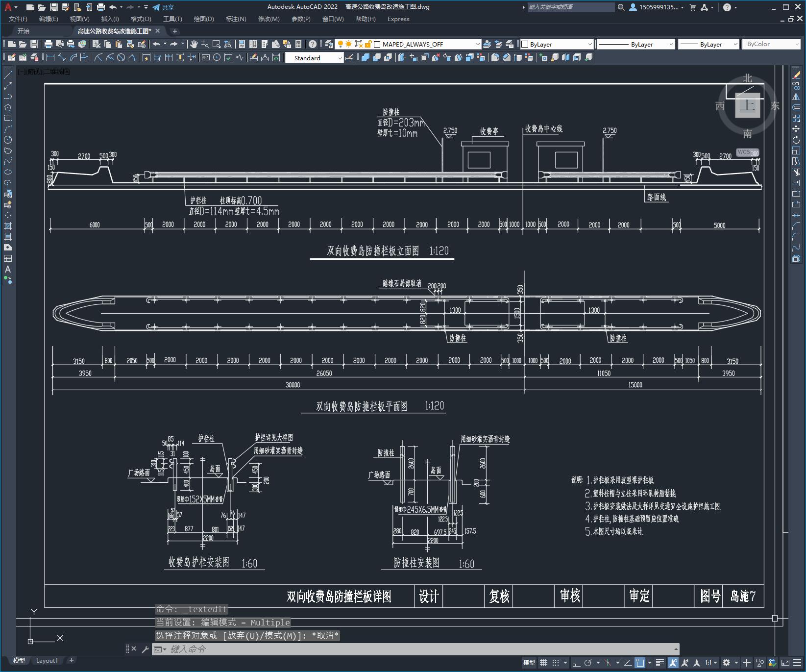
Task: Click the Erase tool in the modify toolbar
Action: tap(796, 75)
